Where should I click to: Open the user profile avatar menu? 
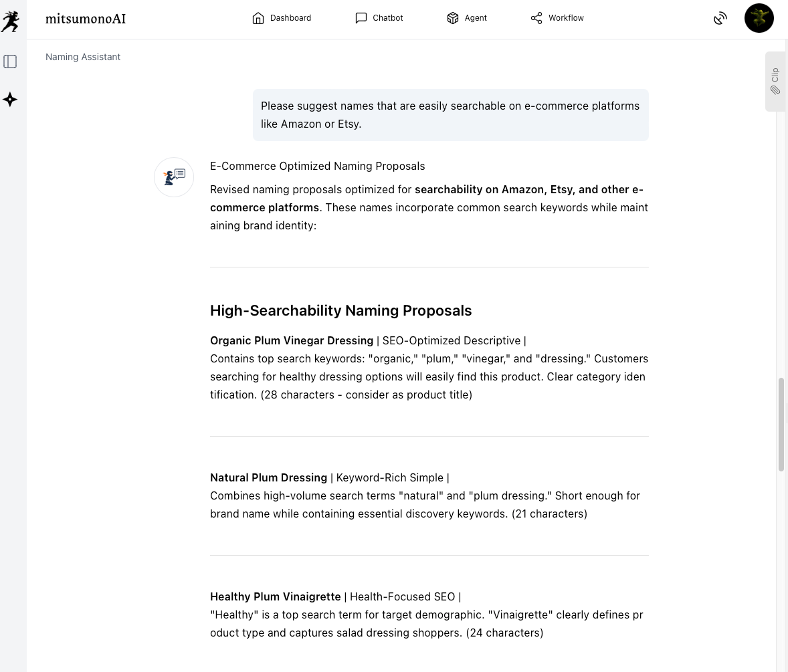[x=759, y=18]
